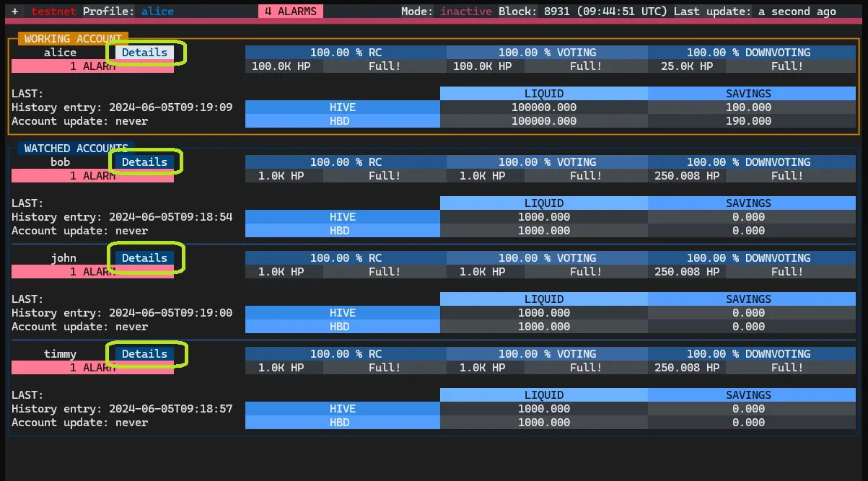
Task: Show bob's 1 ALARM notice
Action: pos(92,176)
